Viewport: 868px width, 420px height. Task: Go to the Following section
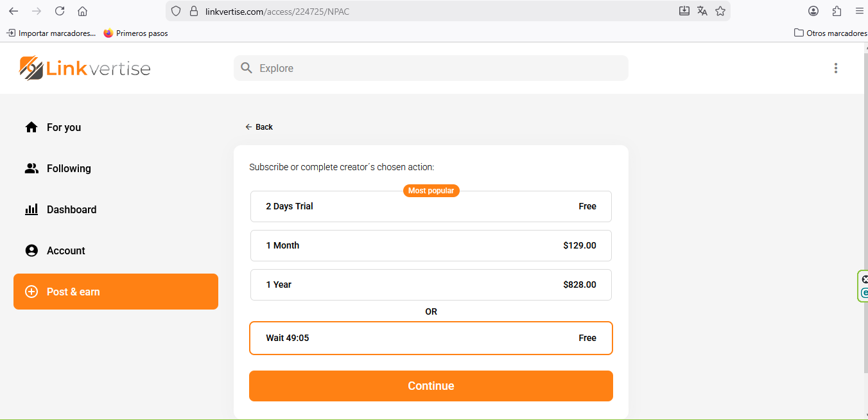(x=68, y=168)
